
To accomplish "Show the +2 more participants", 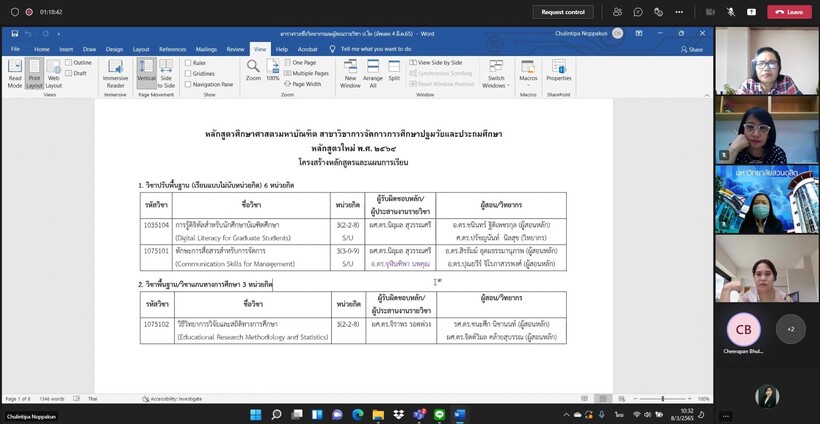I will [x=791, y=329].
